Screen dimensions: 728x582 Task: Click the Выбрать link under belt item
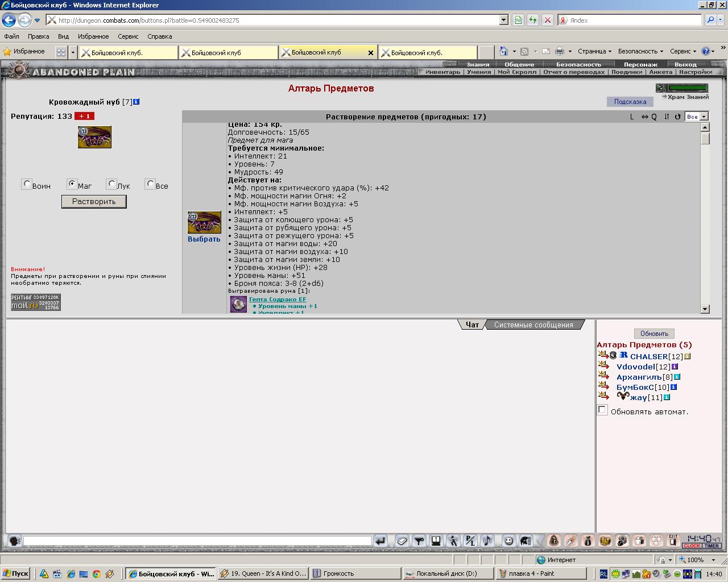click(x=204, y=239)
